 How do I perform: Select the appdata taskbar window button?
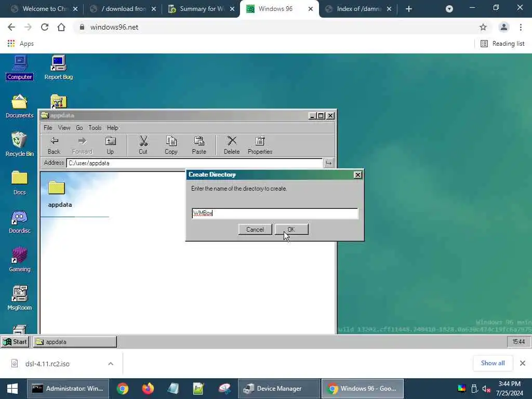pyautogui.click(x=75, y=342)
